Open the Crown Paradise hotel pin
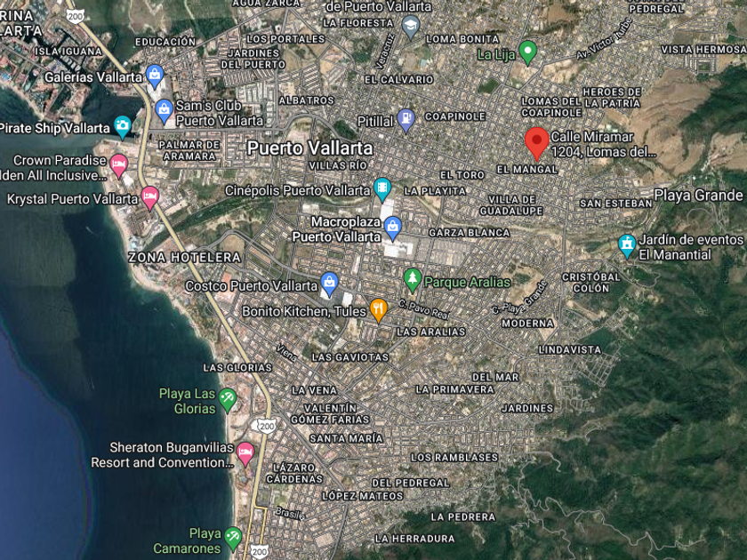 [118, 166]
